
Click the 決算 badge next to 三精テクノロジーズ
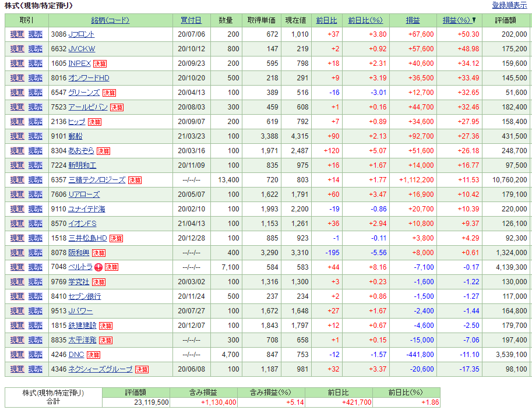[135, 181]
